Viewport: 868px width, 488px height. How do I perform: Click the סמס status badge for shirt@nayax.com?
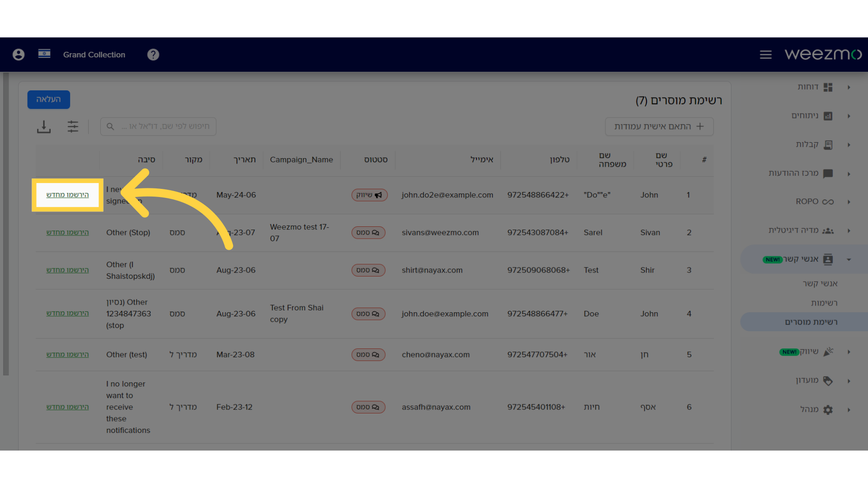368,270
